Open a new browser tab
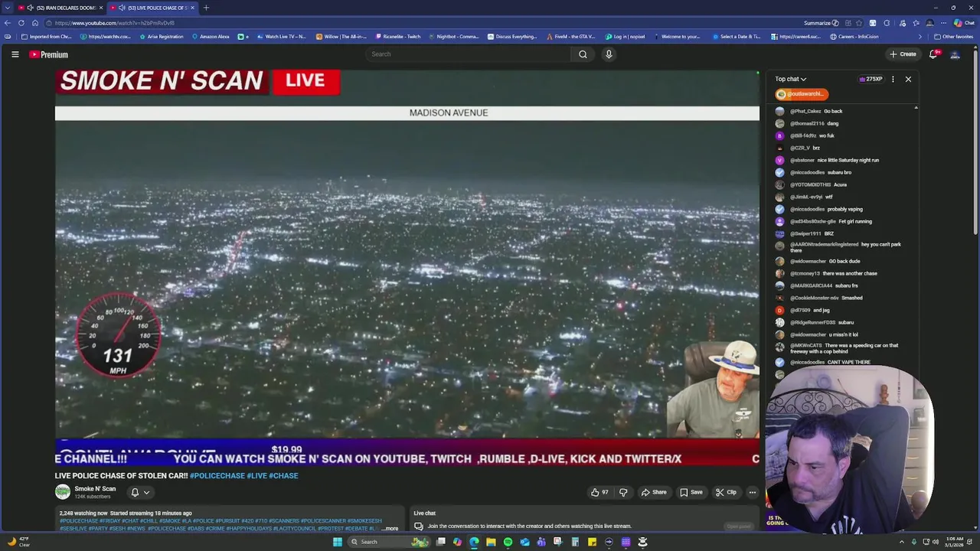The width and height of the screenshot is (980, 551). pos(206,8)
